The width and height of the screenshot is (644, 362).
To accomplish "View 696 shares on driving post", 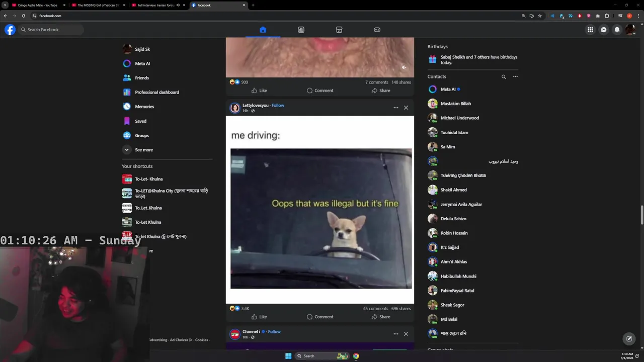I will 401,308.
